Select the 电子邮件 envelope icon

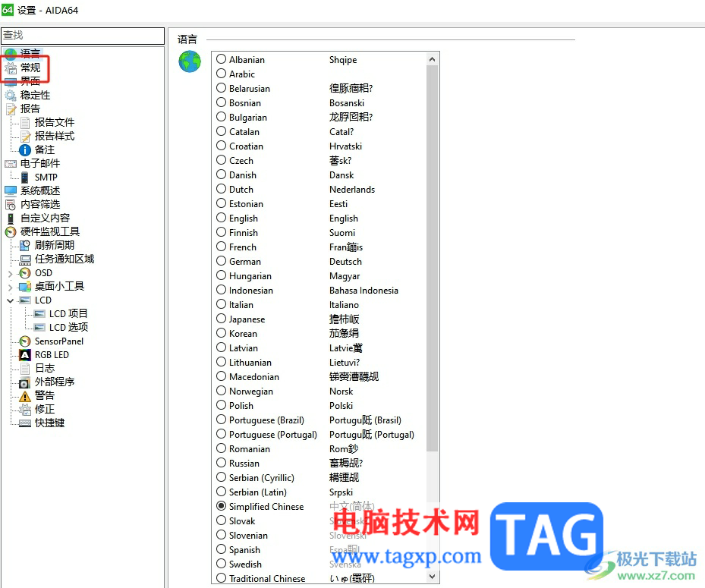(x=11, y=164)
